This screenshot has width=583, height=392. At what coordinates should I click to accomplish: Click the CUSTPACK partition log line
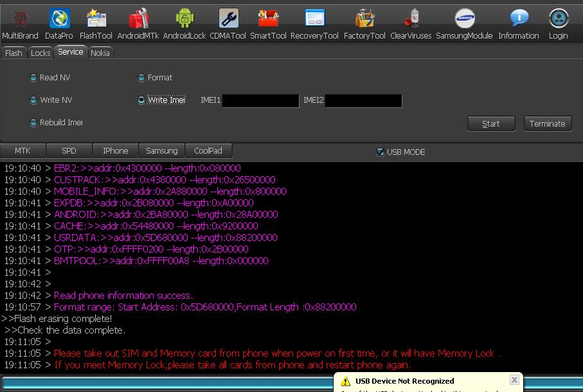[x=165, y=180]
